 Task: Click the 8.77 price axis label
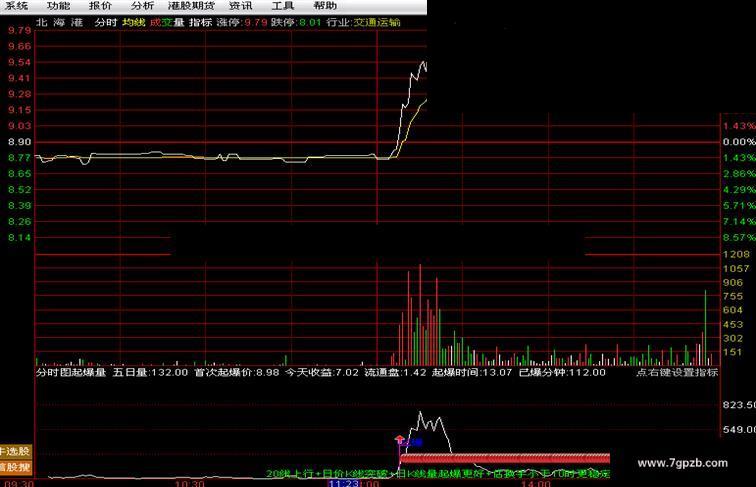tap(19, 158)
